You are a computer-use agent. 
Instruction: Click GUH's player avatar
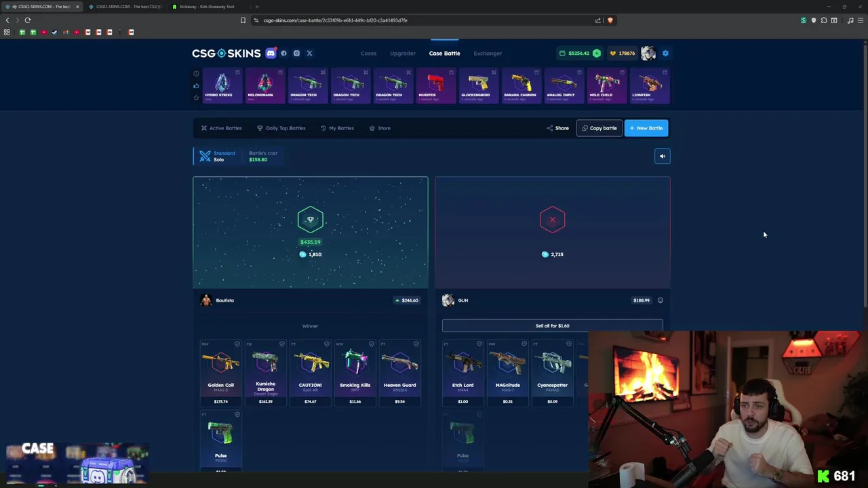pyautogui.click(x=448, y=300)
